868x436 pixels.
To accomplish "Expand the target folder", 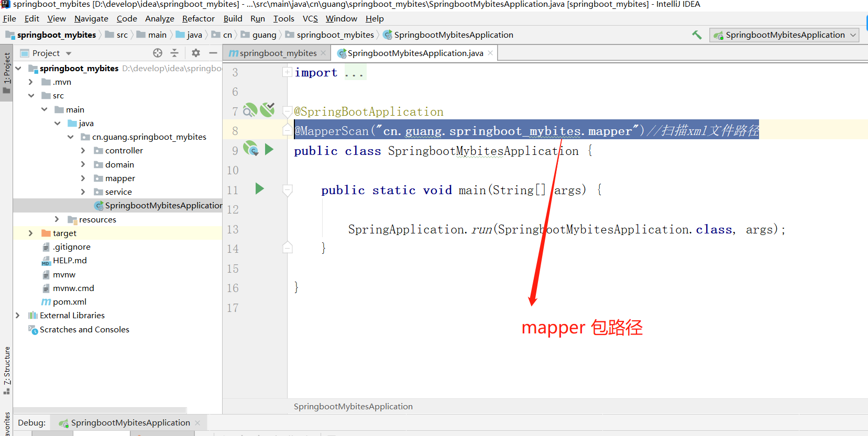I will click(30, 233).
